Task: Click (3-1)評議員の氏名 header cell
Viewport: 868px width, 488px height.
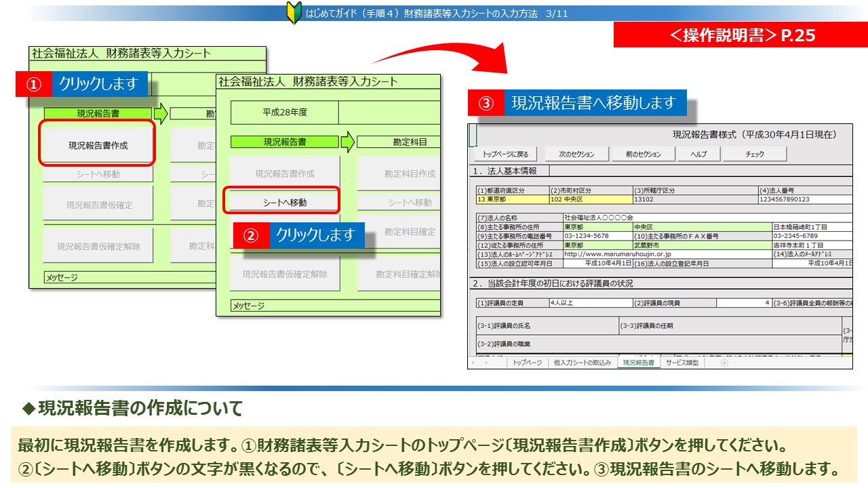Action: point(547,325)
